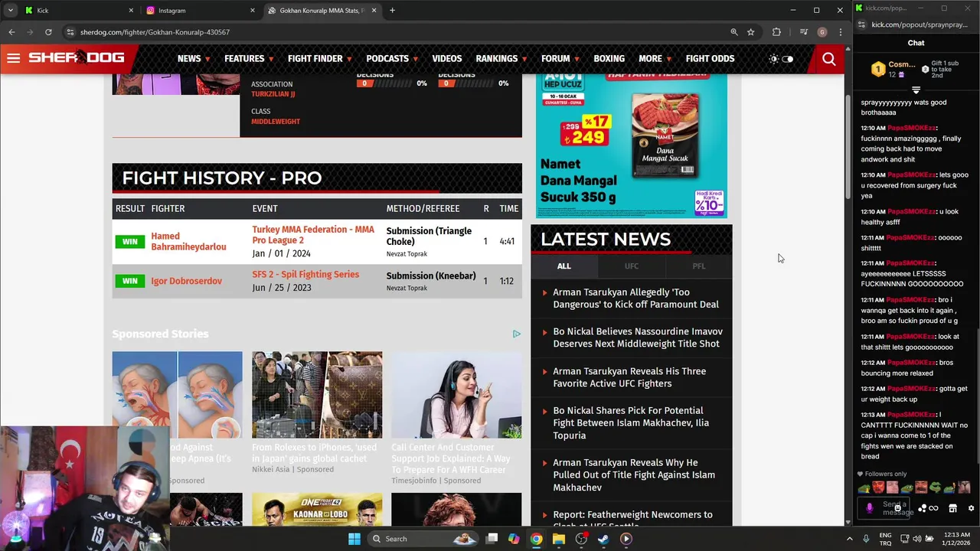This screenshot has width=980, height=551.
Task: Click the Chrome address bar URL
Action: [155, 32]
